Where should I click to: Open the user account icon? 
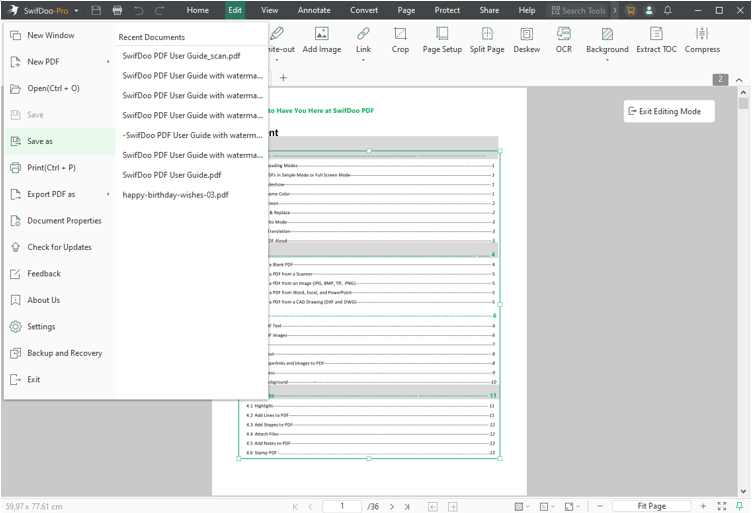[x=649, y=10]
